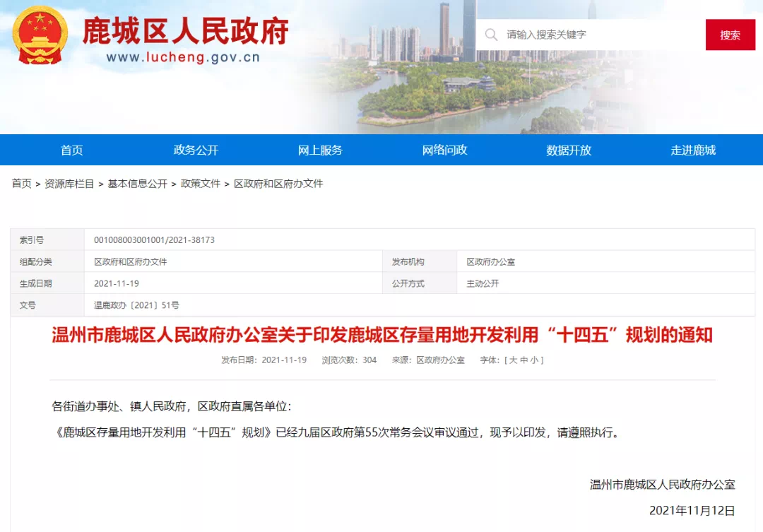
Task: Set font size to 大
Action: (x=513, y=360)
